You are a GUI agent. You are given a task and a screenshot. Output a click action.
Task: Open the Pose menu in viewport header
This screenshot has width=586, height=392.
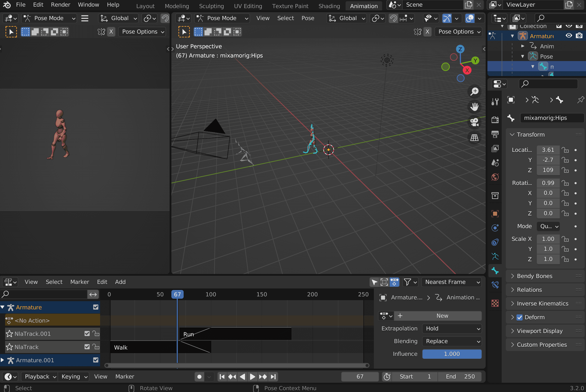308,18
